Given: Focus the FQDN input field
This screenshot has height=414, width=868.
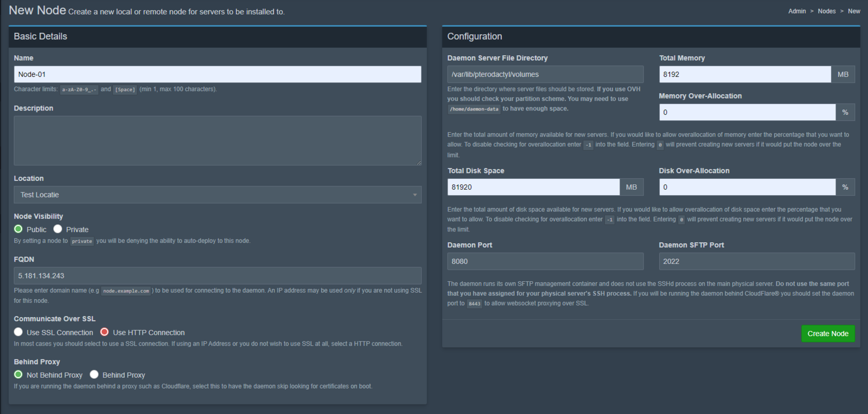Looking at the screenshot, I should tap(217, 276).
